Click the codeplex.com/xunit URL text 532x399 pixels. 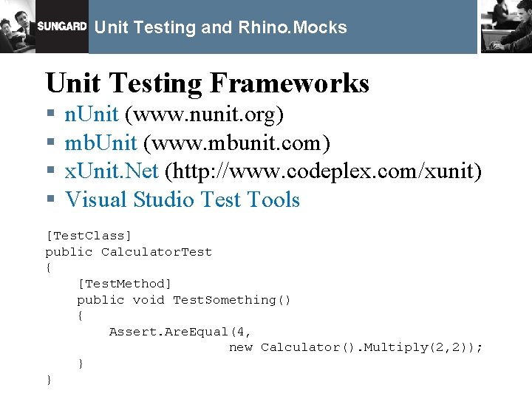click(x=323, y=171)
